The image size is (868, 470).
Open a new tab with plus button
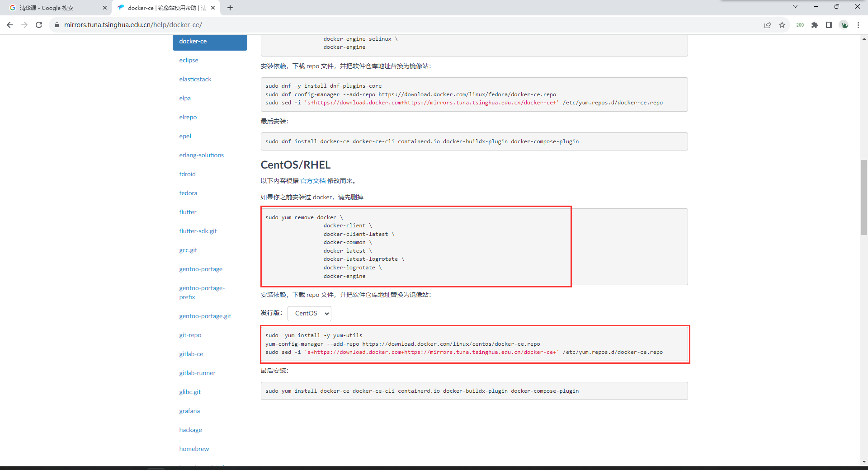pos(230,8)
